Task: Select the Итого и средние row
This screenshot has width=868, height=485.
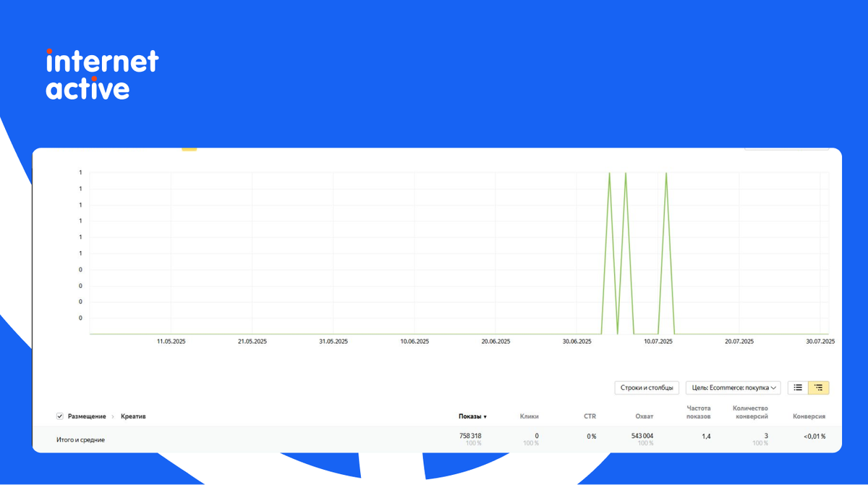Action: pyautogui.click(x=80, y=439)
